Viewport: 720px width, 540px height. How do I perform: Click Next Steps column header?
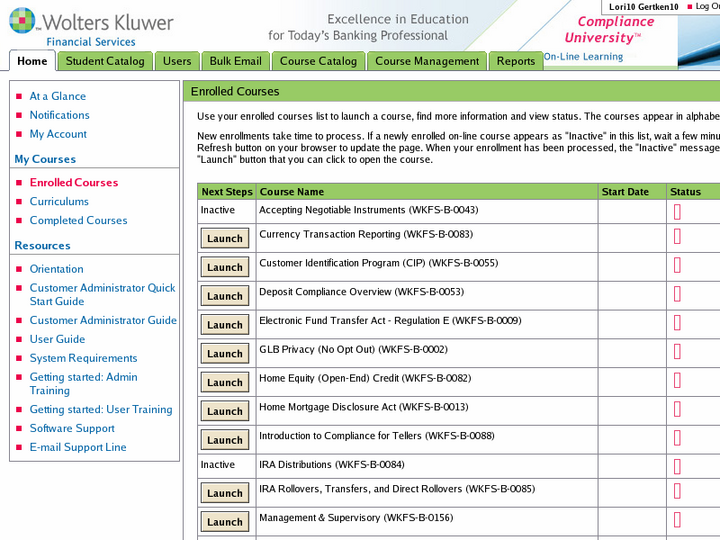coord(227,192)
